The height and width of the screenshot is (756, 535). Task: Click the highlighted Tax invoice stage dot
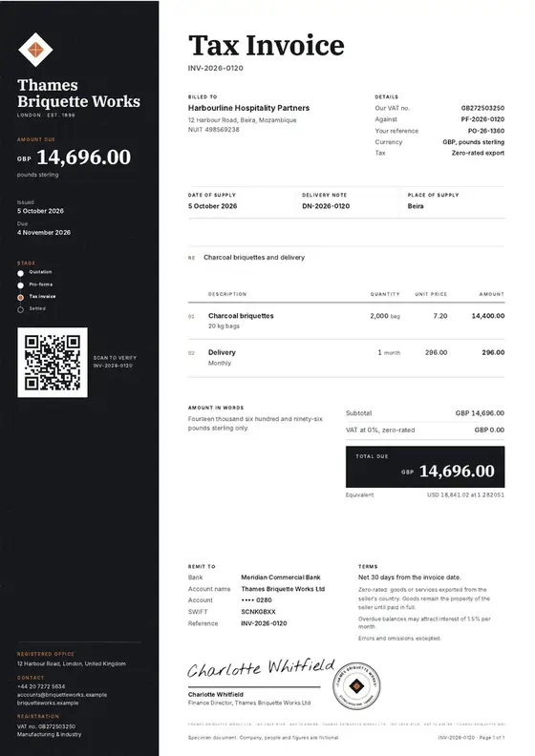(x=20, y=297)
